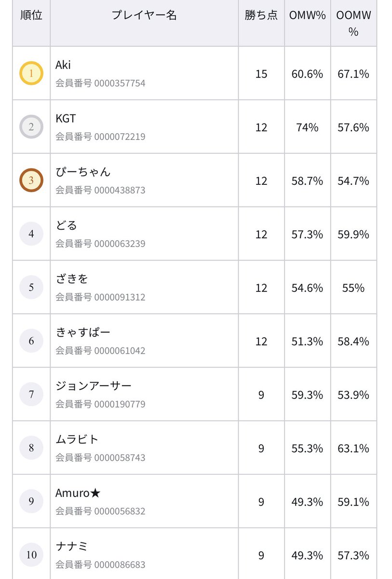Click the rank 10 circle badge

click(31, 555)
